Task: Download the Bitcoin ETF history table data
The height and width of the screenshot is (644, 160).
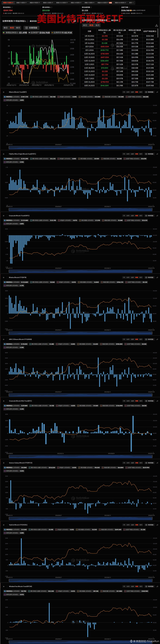Action: point(157,25)
